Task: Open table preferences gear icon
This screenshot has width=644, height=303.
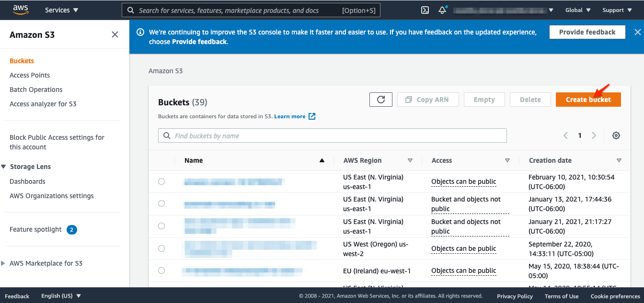Action: pos(616,135)
